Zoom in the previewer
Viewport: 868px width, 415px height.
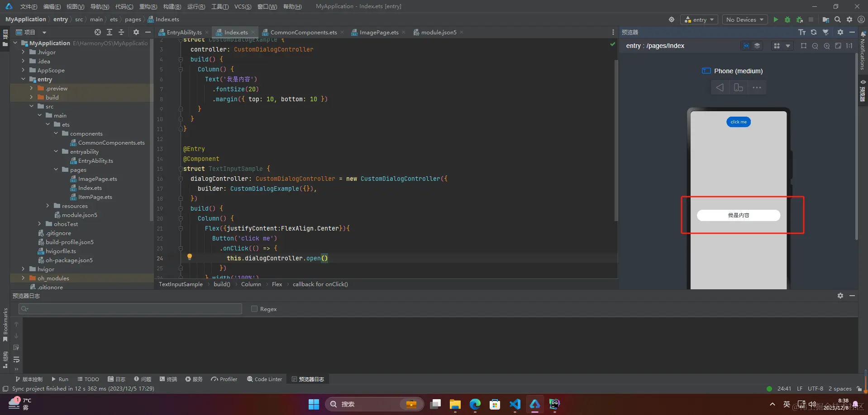point(827,46)
